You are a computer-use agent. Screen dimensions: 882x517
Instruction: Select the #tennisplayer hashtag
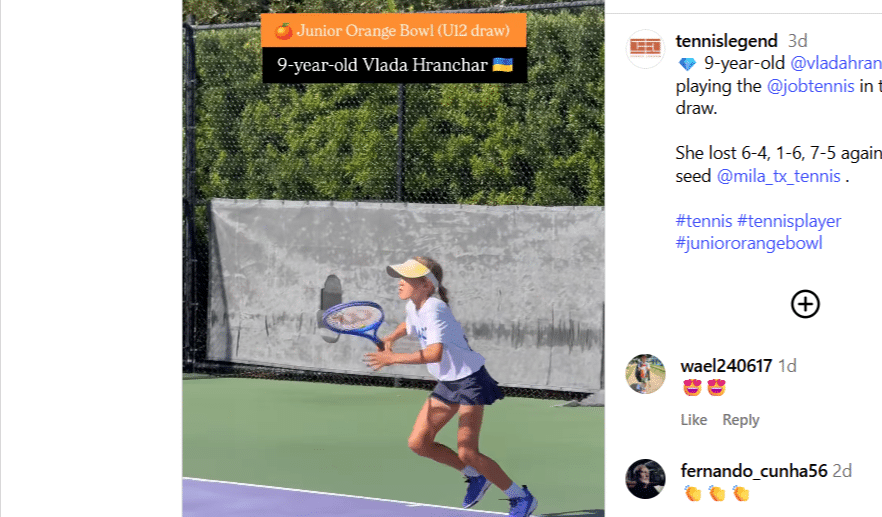pyautogui.click(x=789, y=221)
